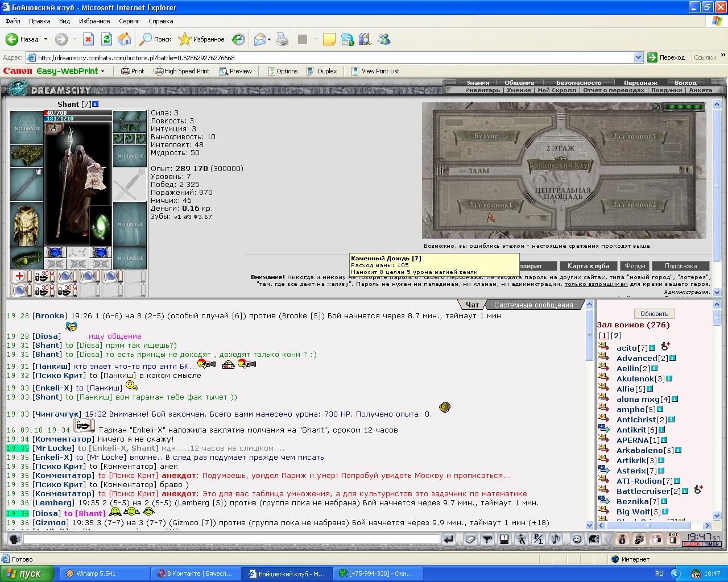Click the chat message input field
This screenshot has height=582, width=728.
[x=231, y=539]
